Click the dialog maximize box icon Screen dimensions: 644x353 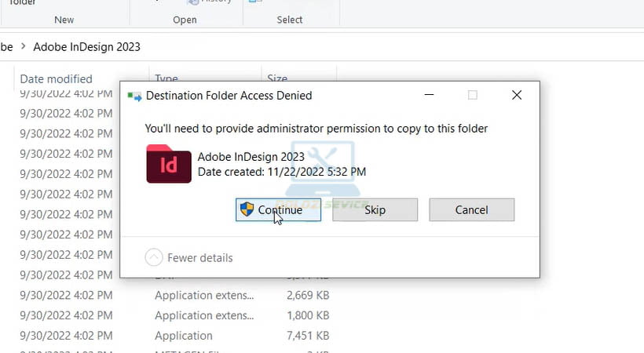click(472, 96)
